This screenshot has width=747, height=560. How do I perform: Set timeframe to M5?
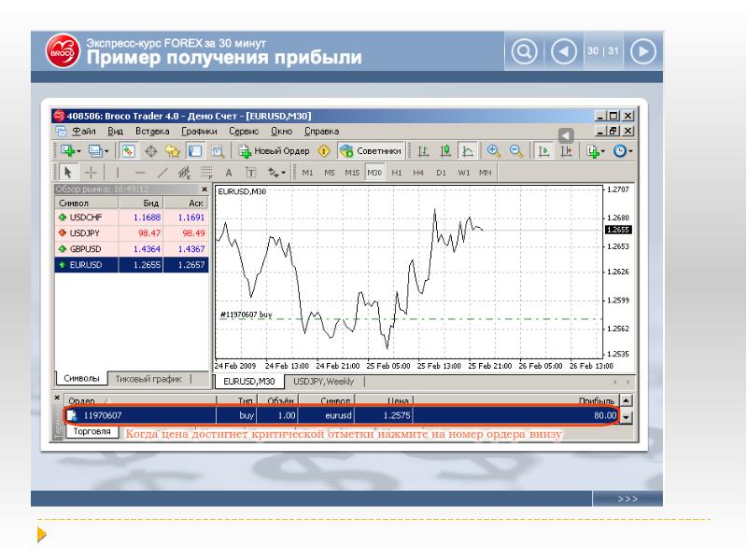tap(330, 173)
